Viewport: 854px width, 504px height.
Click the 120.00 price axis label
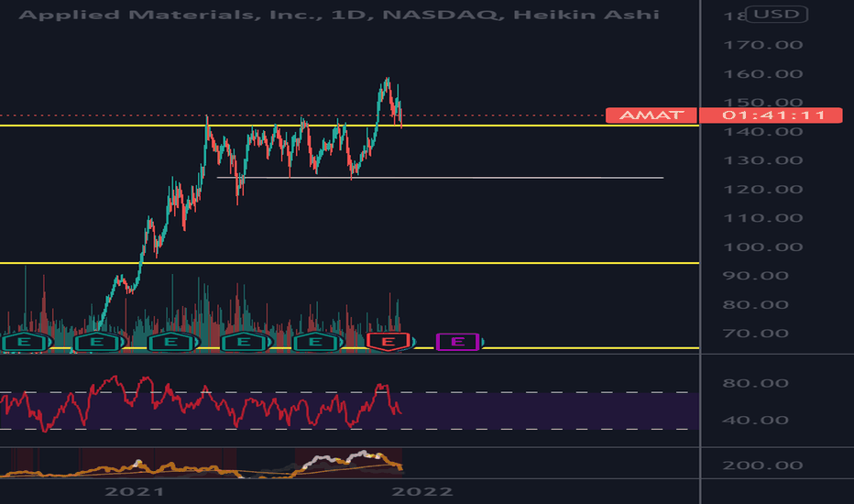(762, 189)
